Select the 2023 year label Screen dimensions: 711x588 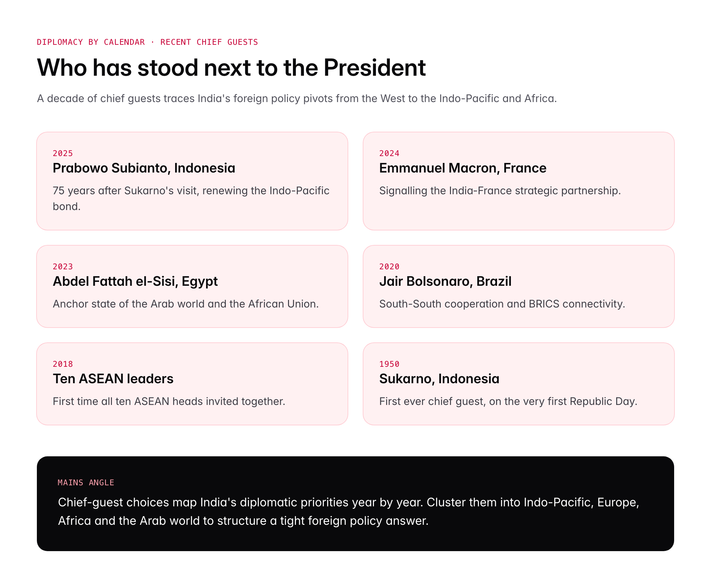[x=63, y=267]
